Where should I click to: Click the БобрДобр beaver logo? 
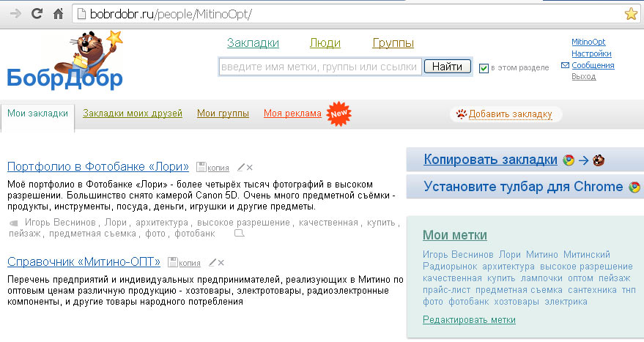65,60
